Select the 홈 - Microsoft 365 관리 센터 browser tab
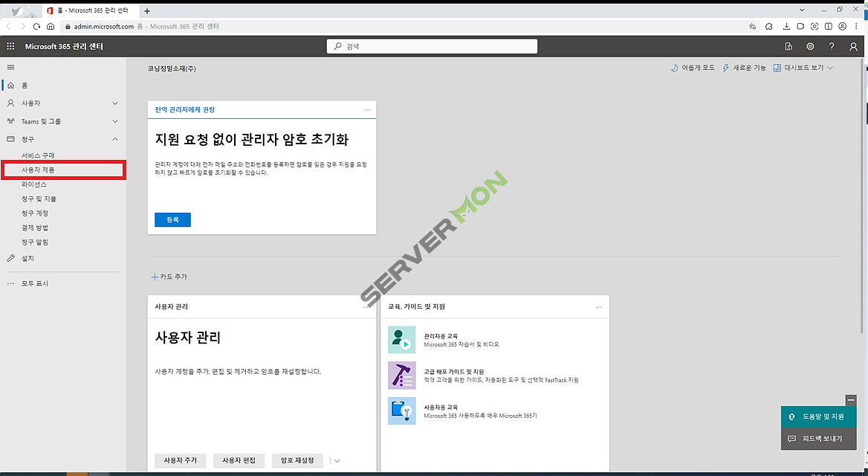This screenshot has width=868, height=476. [91, 11]
